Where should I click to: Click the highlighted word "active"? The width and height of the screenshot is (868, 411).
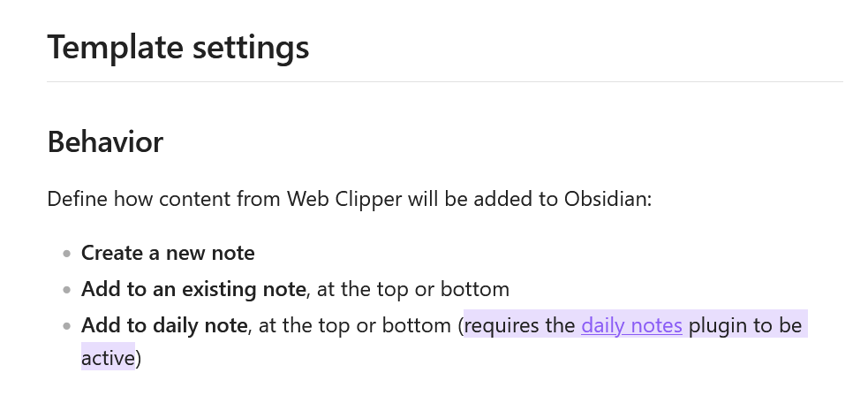(108, 358)
